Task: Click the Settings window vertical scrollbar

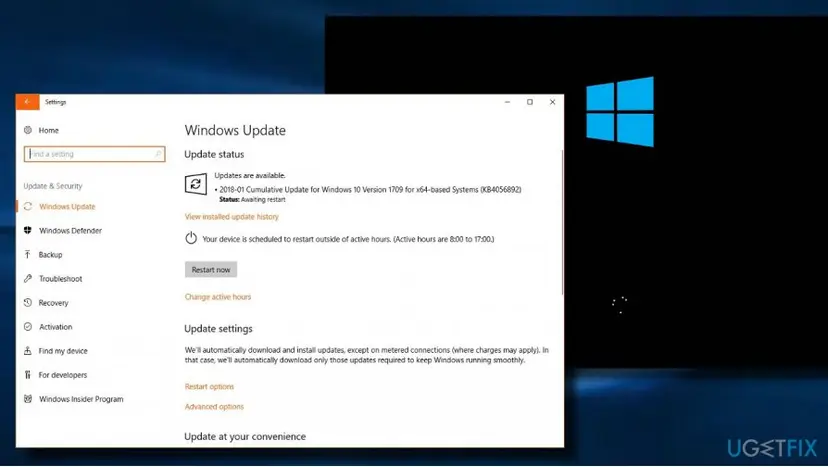Action: click(x=562, y=222)
